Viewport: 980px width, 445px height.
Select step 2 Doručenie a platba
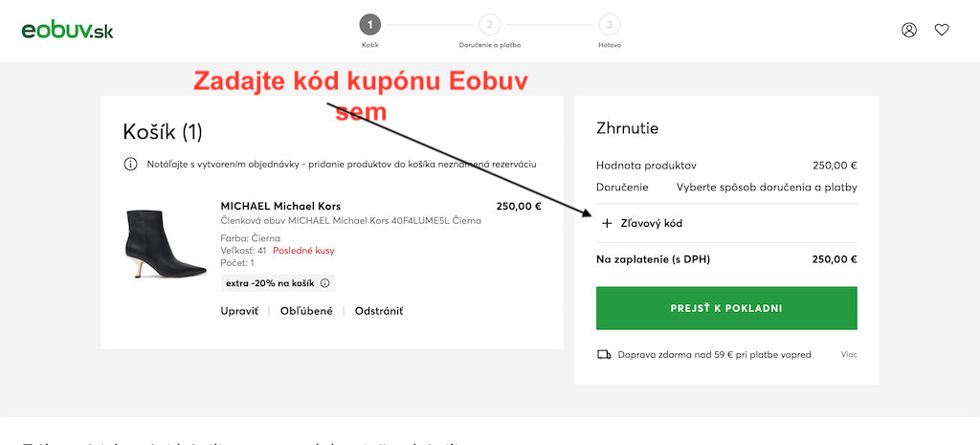(x=490, y=25)
